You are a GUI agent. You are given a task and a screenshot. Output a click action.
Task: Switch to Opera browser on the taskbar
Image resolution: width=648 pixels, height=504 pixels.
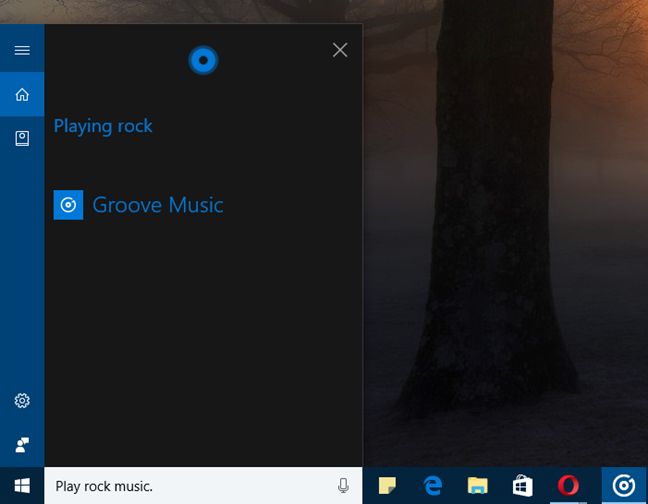(x=568, y=485)
